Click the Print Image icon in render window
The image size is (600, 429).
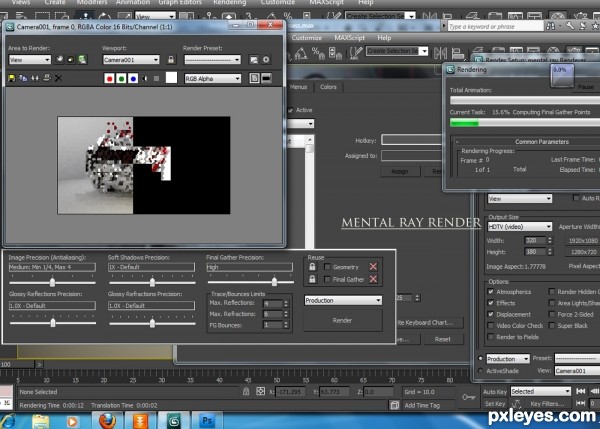[x=47, y=78]
